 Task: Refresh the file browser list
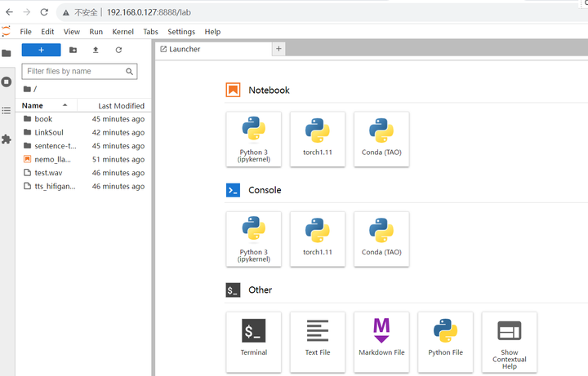(118, 50)
